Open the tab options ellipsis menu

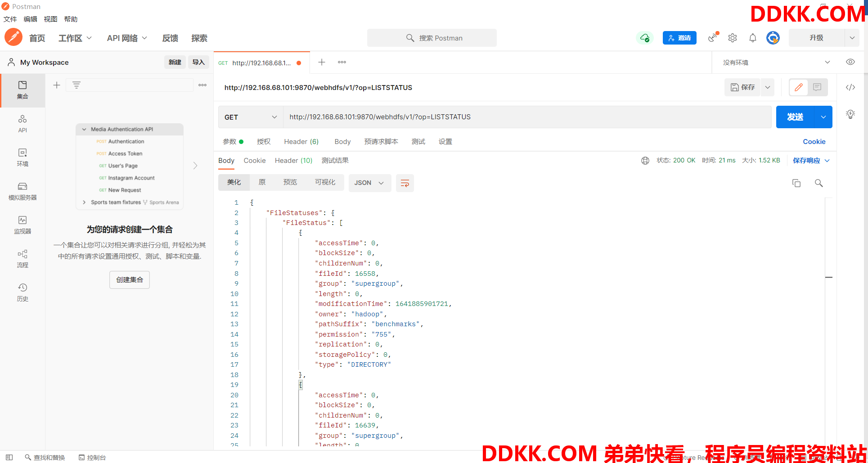(x=342, y=62)
